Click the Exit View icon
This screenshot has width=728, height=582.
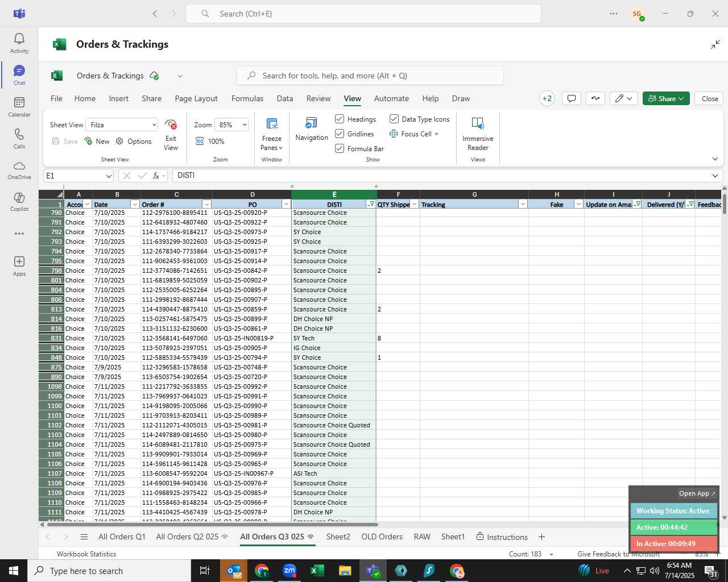tap(171, 135)
